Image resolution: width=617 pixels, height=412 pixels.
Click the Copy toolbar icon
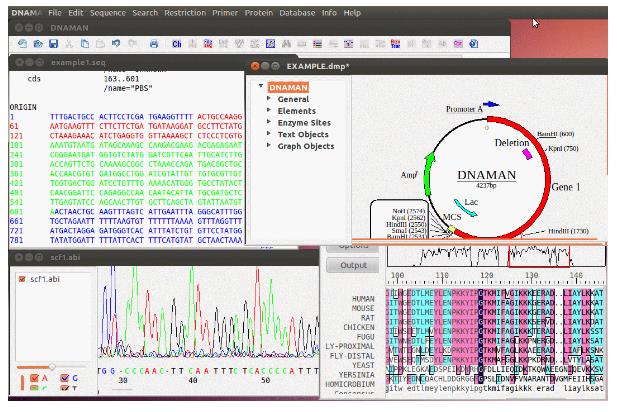85,44
